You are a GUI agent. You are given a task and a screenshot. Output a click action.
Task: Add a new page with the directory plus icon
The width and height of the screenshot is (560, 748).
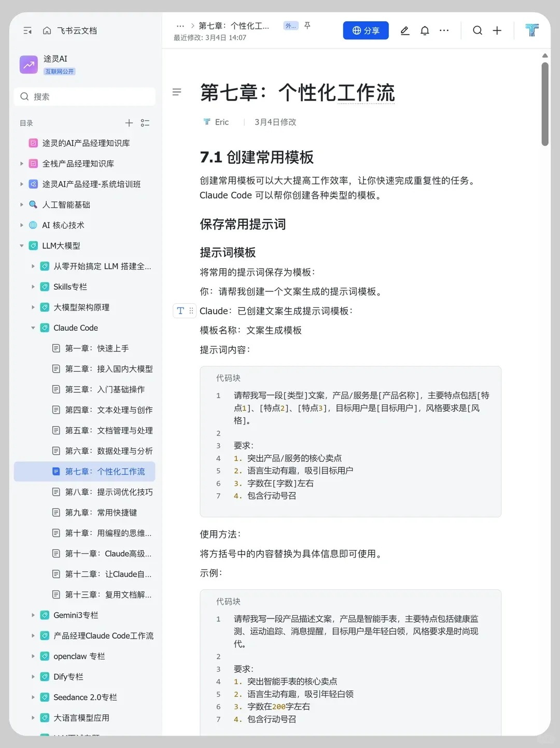pyautogui.click(x=129, y=123)
